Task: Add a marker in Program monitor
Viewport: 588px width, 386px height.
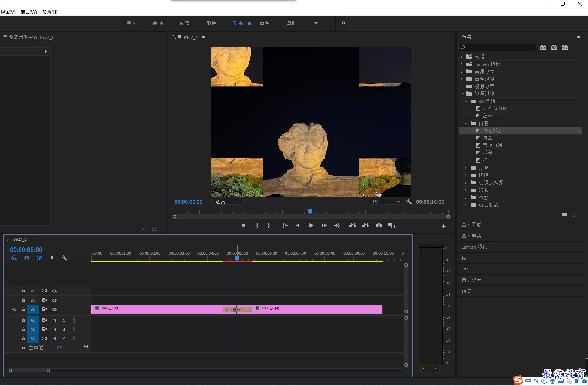Action: click(x=243, y=226)
